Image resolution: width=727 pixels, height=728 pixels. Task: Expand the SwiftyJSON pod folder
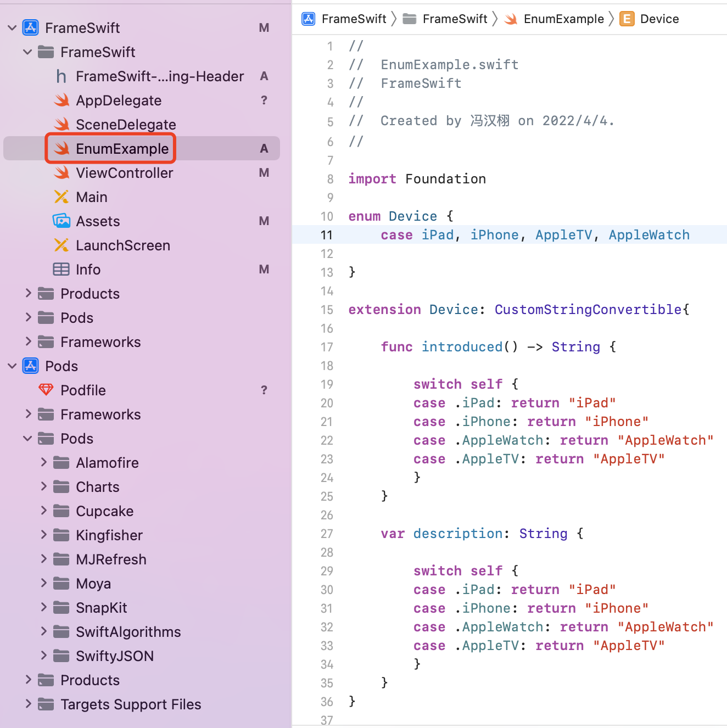pyautogui.click(x=43, y=656)
